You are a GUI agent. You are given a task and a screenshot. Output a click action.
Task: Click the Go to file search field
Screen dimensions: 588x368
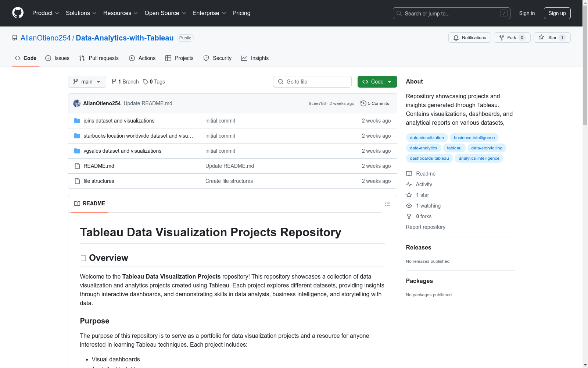(312, 82)
